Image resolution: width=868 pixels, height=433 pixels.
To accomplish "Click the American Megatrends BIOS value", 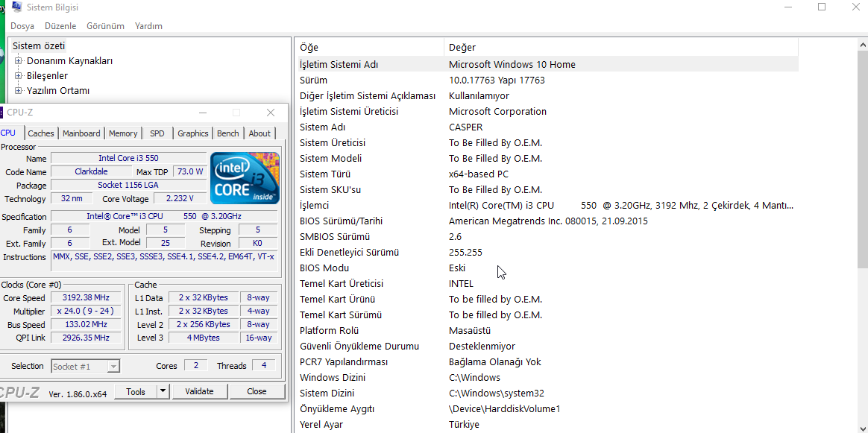I will (548, 221).
